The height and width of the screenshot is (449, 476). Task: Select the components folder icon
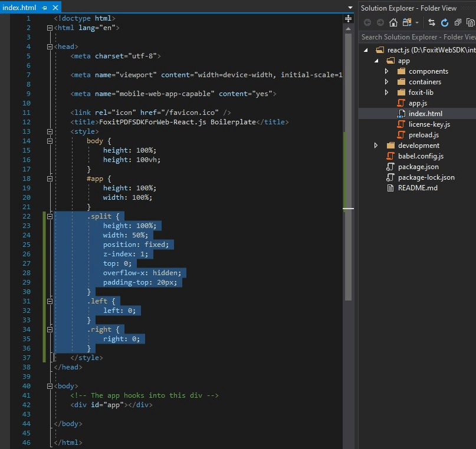[401, 71]
